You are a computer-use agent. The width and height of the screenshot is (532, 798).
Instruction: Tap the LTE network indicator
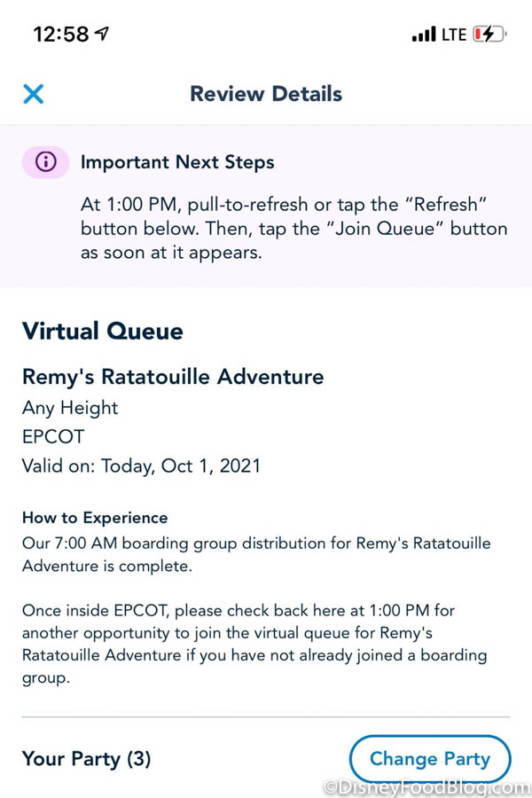[454, 35]
